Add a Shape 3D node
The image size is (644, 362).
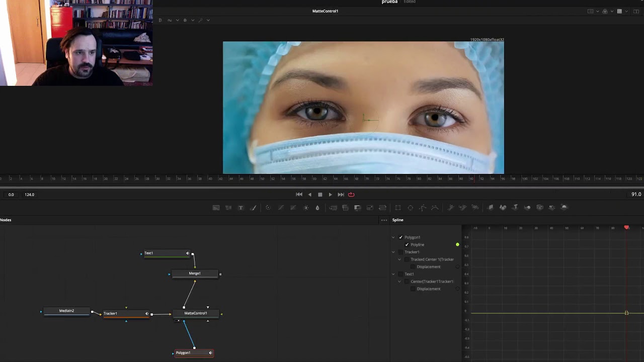tap(503, 208)
